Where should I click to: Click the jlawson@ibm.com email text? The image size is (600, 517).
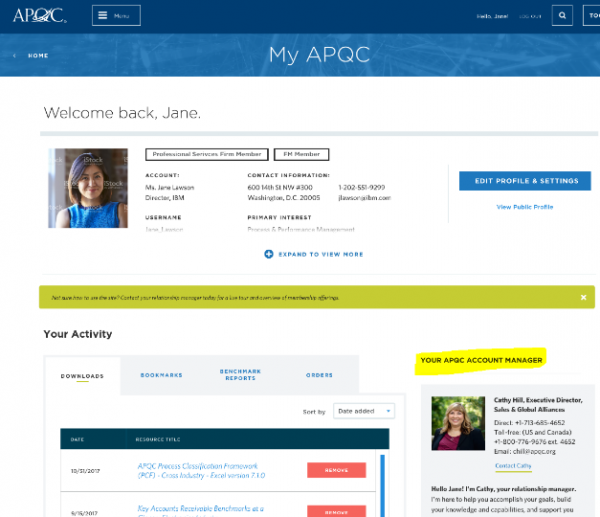[x=364, y=198]
